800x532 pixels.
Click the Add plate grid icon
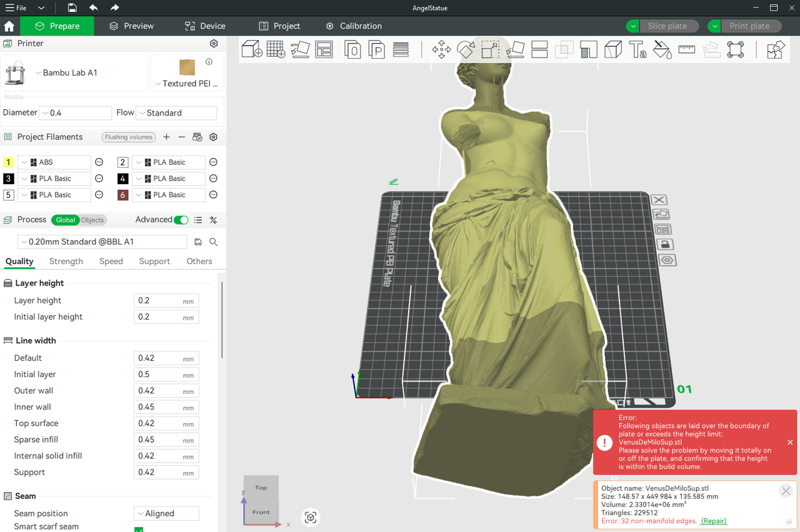point(276,49)
